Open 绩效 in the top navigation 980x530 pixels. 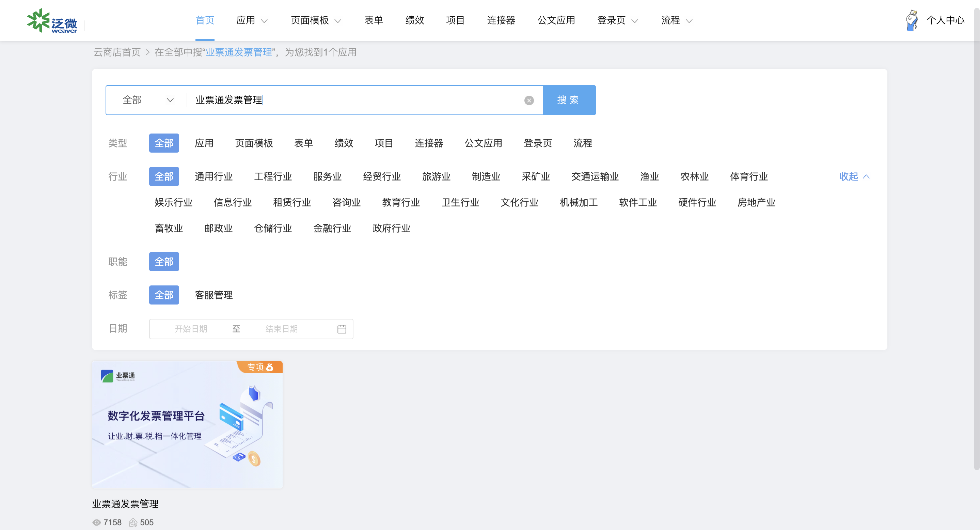coord(415,20)
